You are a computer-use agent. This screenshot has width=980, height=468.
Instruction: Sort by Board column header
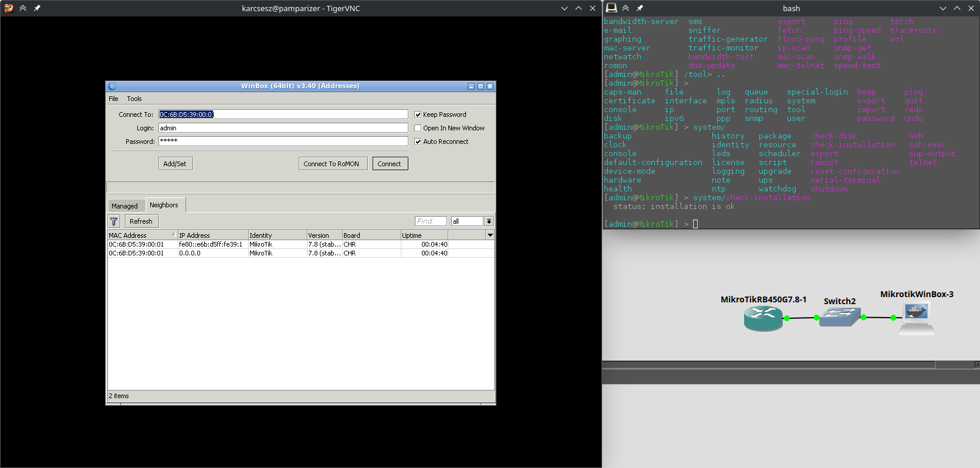[x=371, y=235]
